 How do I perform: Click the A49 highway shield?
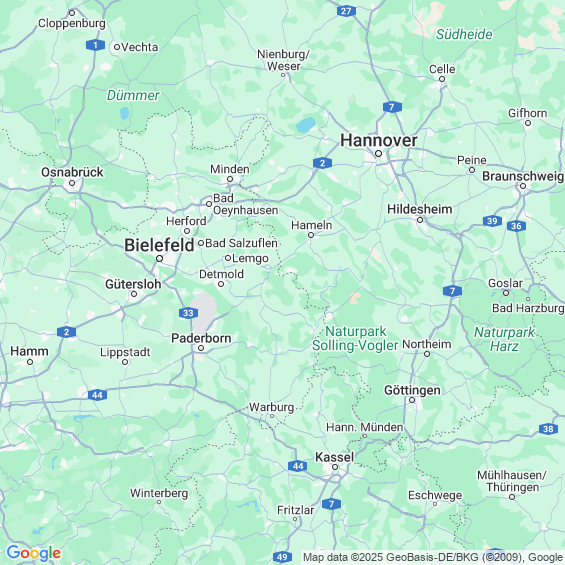282,557
